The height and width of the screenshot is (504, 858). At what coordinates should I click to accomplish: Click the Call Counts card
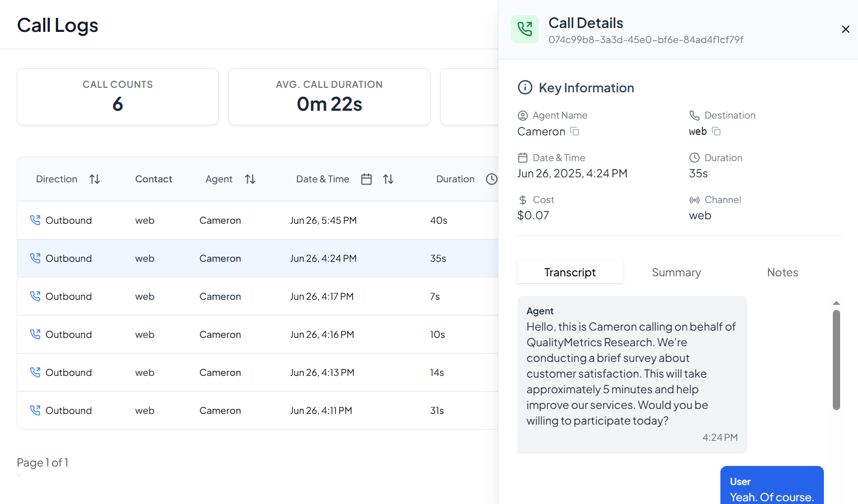[117, 97]
